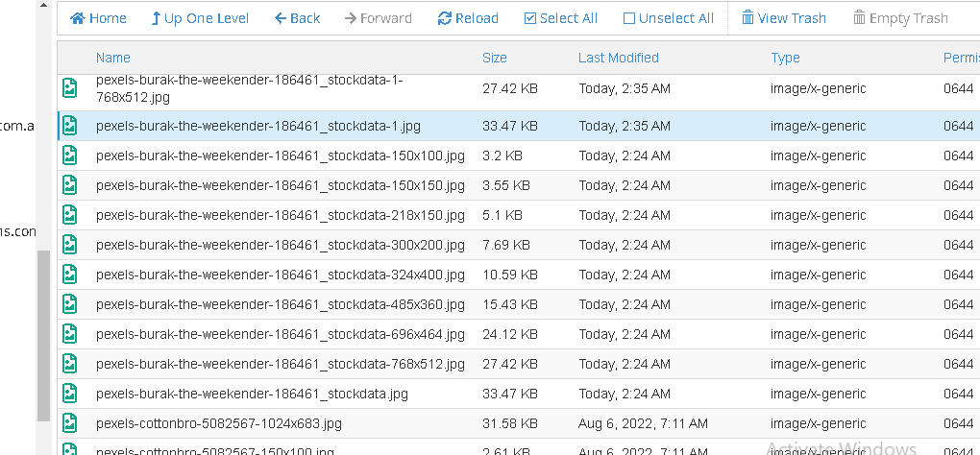Select pexels-burak-the-weekender-186461_stockdata.jpg file name
The image size is (980, 455).
click(252, 394)
